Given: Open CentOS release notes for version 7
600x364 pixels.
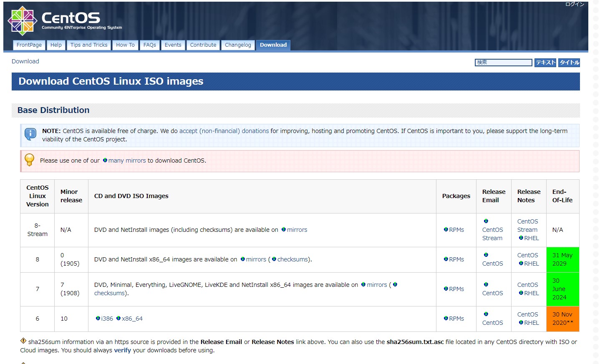Looking at the screenshot, I should [528, 285].
